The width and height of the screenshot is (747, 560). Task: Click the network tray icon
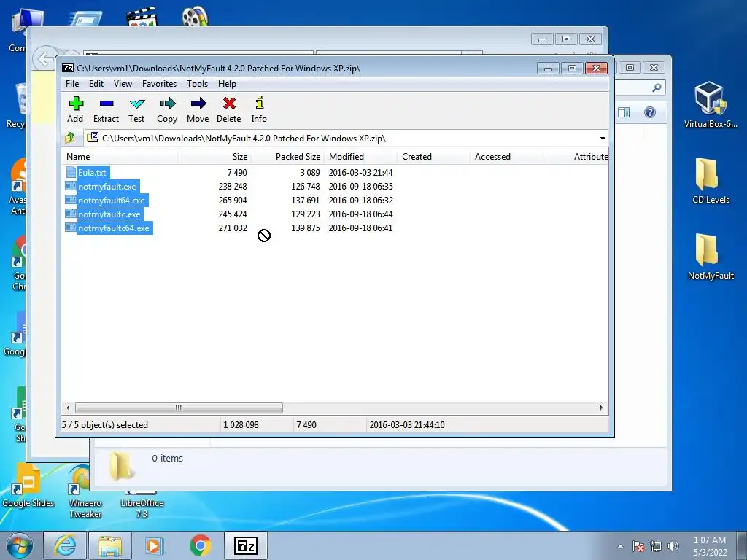click(x=656, y=546)
